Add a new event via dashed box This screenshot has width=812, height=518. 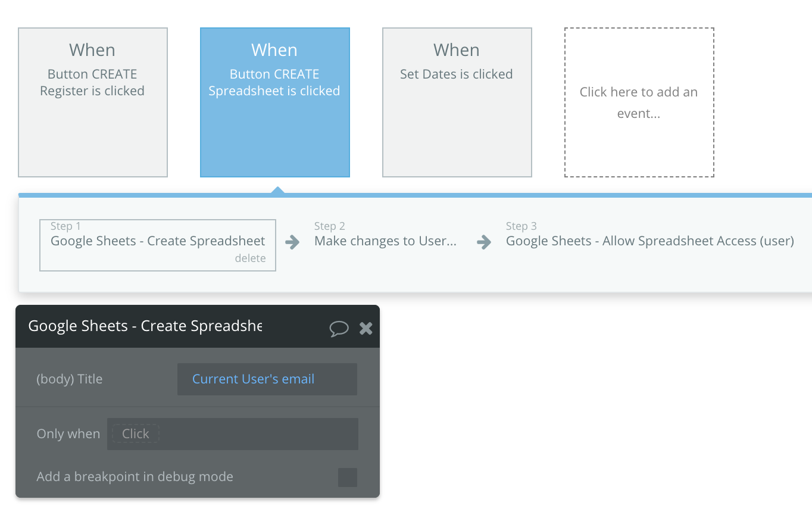click(639, 102)
